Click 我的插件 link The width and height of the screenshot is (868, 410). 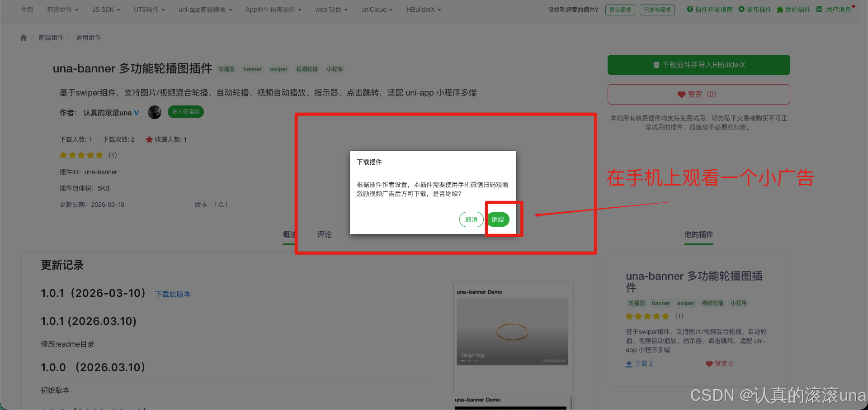(x=797, y=10)
